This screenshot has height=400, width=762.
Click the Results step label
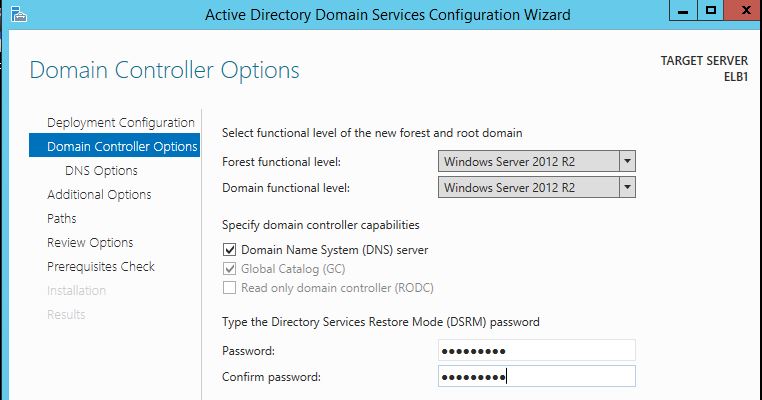[x=66, y=314]
